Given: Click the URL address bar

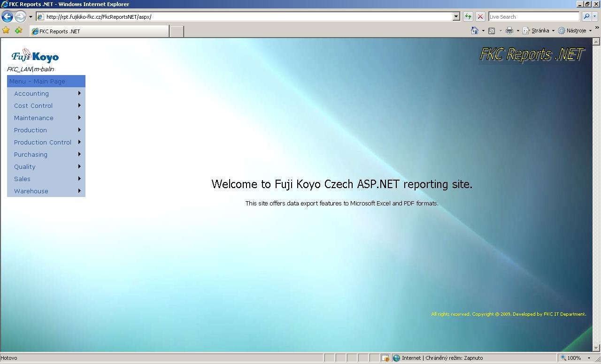Looking at the screenshot, I should [245, 16].
